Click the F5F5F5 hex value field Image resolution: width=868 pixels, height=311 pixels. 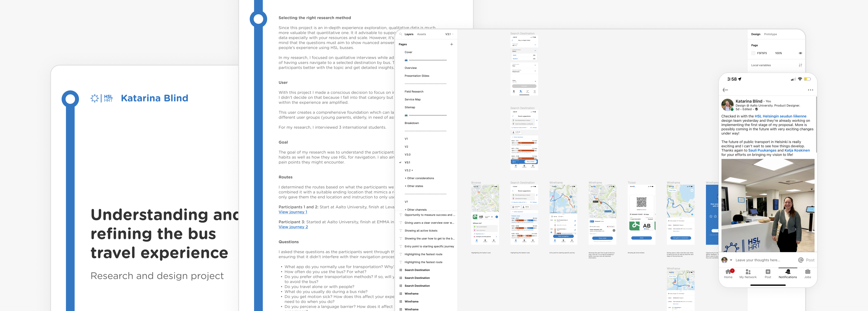tap(762, 53)
